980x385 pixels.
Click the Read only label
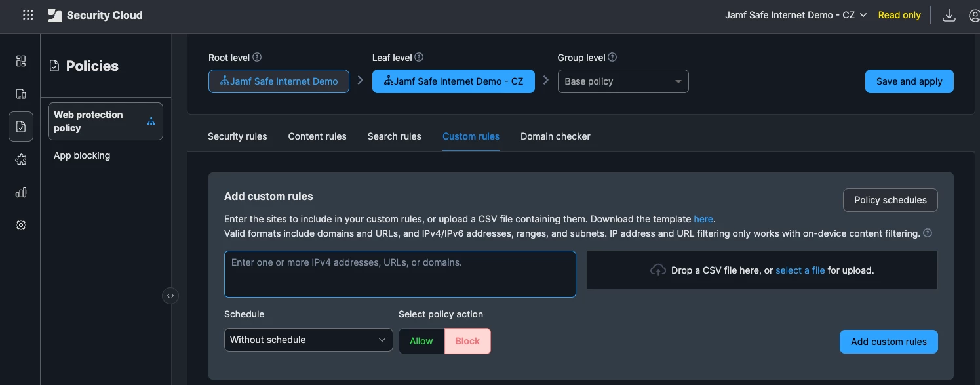[899, 15]
